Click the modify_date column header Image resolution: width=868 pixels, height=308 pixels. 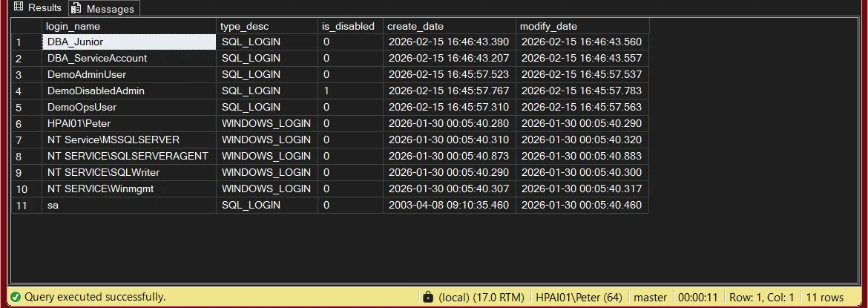pyautogui.click(x=582, y=26)
